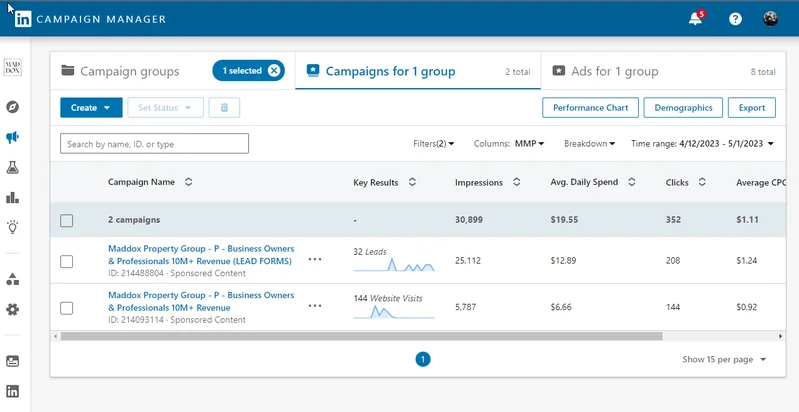Click the LinkedIn icon at sidebar bottom
The image size is (799, 412).
(12, 391)
